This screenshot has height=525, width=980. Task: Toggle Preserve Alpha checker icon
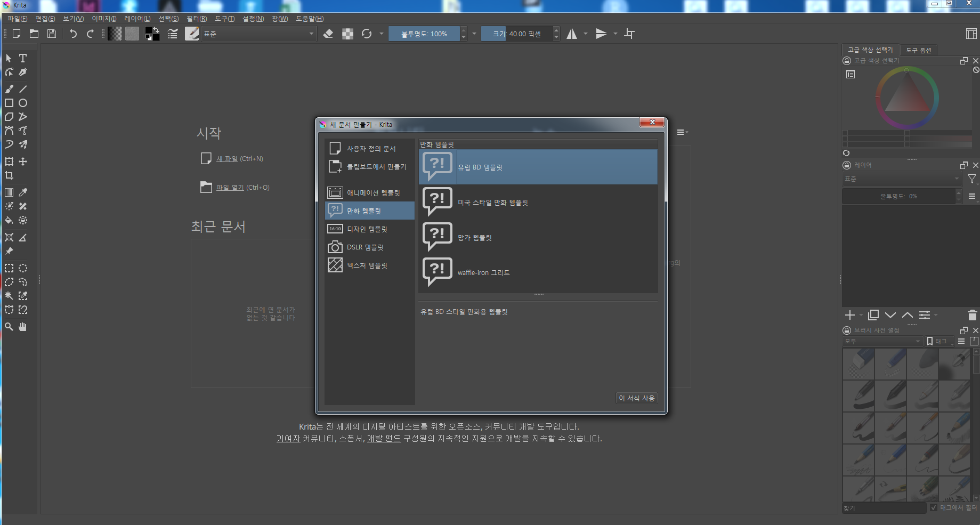tap(347, 34)
